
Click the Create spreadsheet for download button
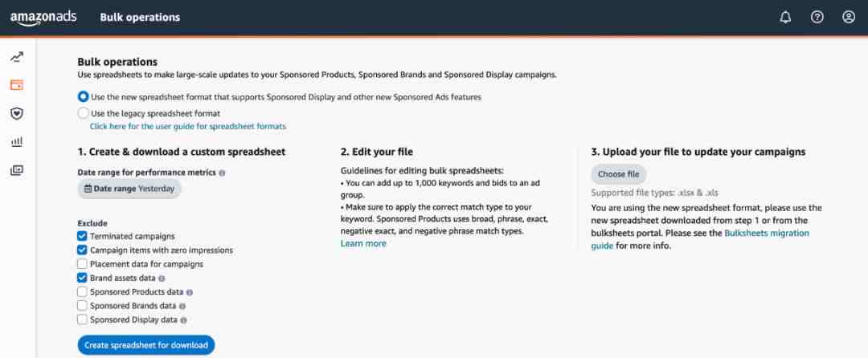(x=146, y=345)
